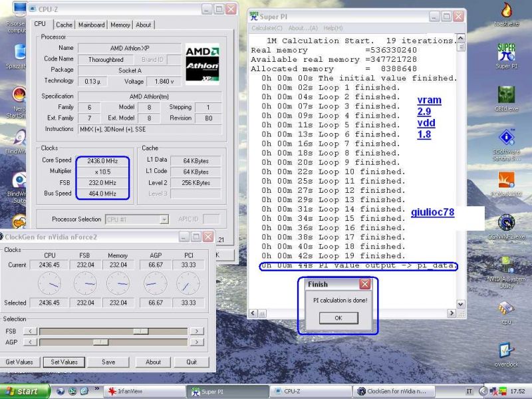This screenshot has height=399, width=532.
Task: Expand the Quick Launch overflow chevron
Action: 96,389
